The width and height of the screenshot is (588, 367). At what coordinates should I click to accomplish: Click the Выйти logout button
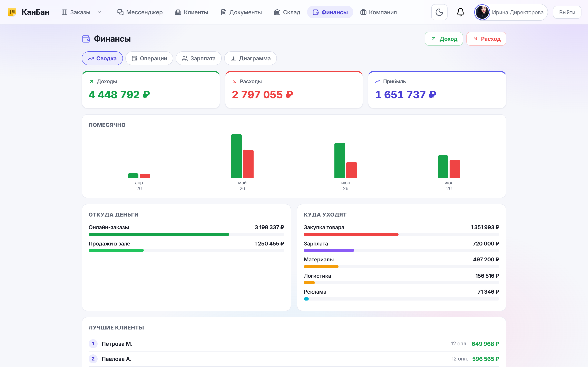point(567,12)
